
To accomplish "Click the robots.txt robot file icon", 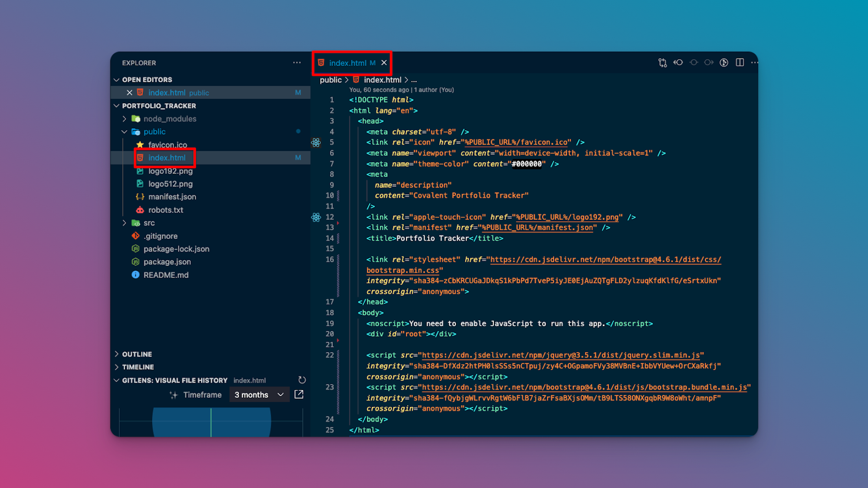I will tap(140, 210).
